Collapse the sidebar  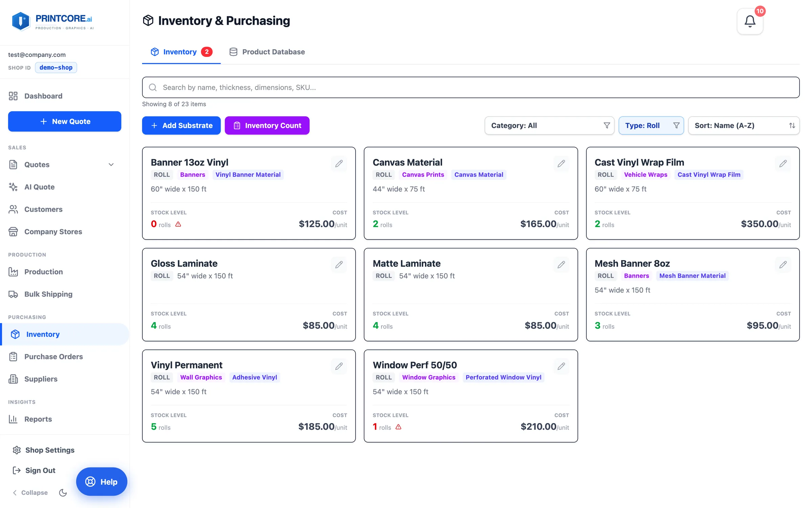[x=30, y=492]
